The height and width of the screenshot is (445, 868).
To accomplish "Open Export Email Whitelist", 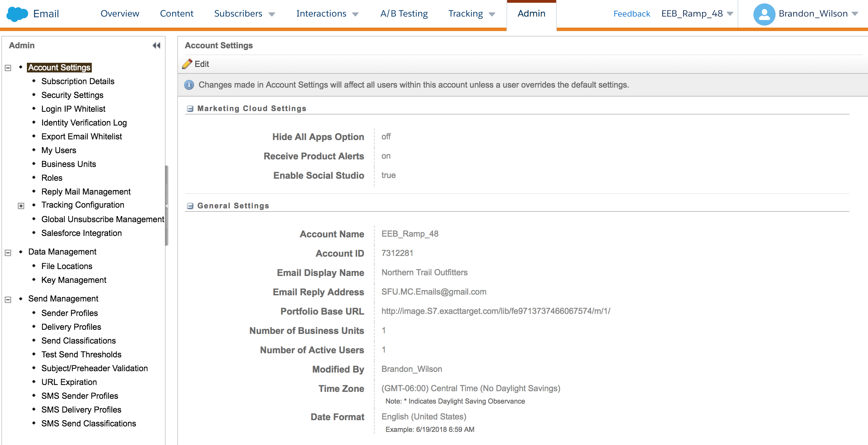I will point(81,136).
